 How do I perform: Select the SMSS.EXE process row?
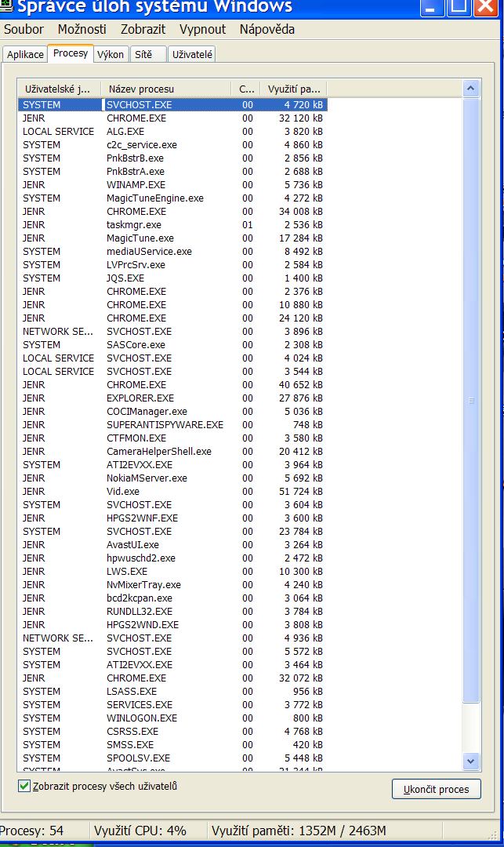pos(172,744)
